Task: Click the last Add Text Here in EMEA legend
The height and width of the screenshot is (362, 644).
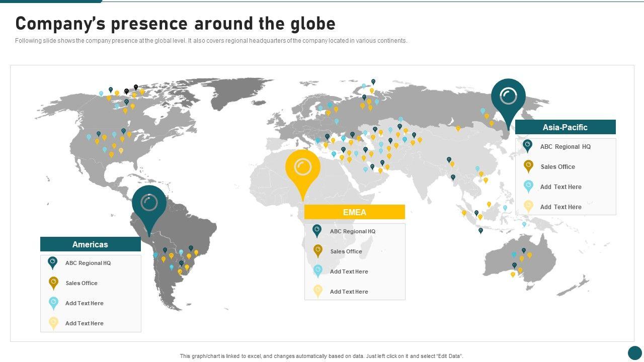Action: click(x=349, y=292)
